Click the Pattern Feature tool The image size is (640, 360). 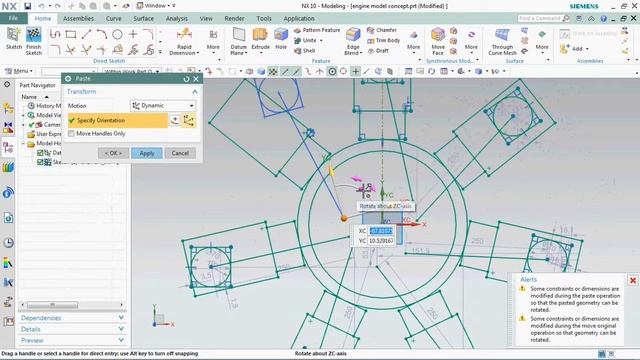(317, 30)
